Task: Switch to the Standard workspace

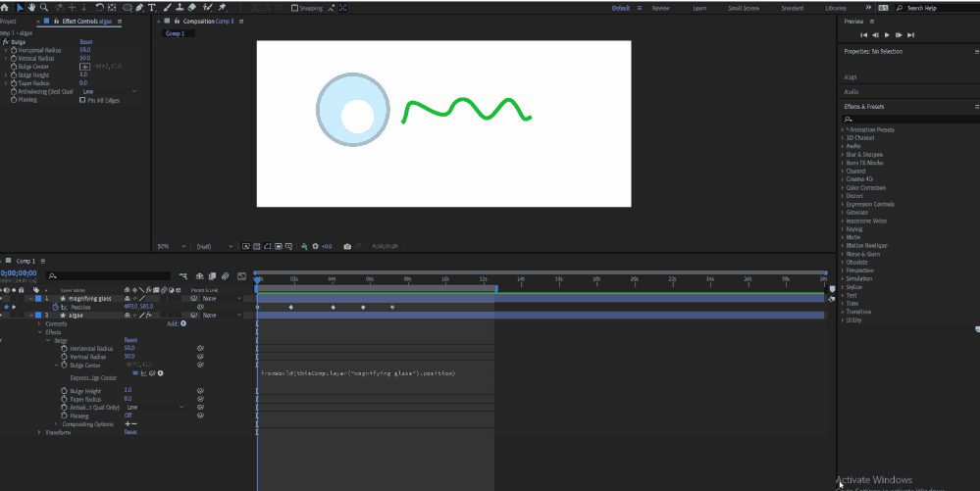Action: point(792,8)
